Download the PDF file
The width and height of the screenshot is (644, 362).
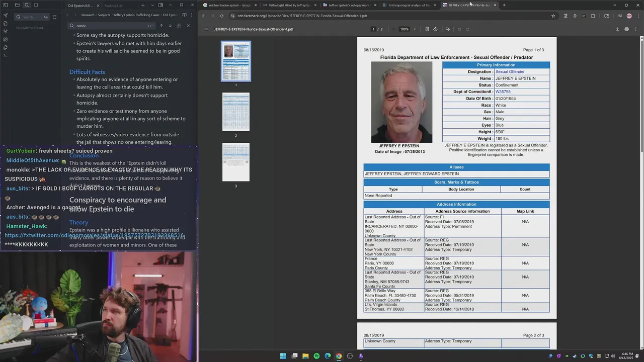click(617, 29)
